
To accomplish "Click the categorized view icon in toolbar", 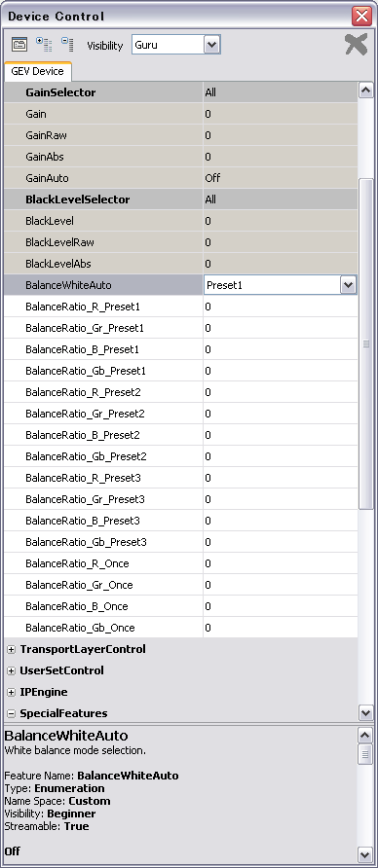I will click(x=19, y=45).
